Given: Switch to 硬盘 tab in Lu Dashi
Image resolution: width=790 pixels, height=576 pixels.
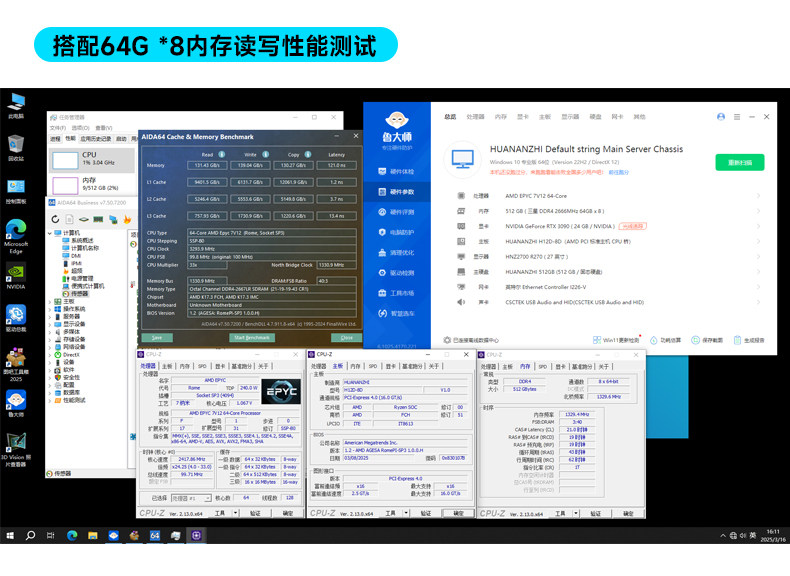Looking at the screenshot, I should pos(596,116).
